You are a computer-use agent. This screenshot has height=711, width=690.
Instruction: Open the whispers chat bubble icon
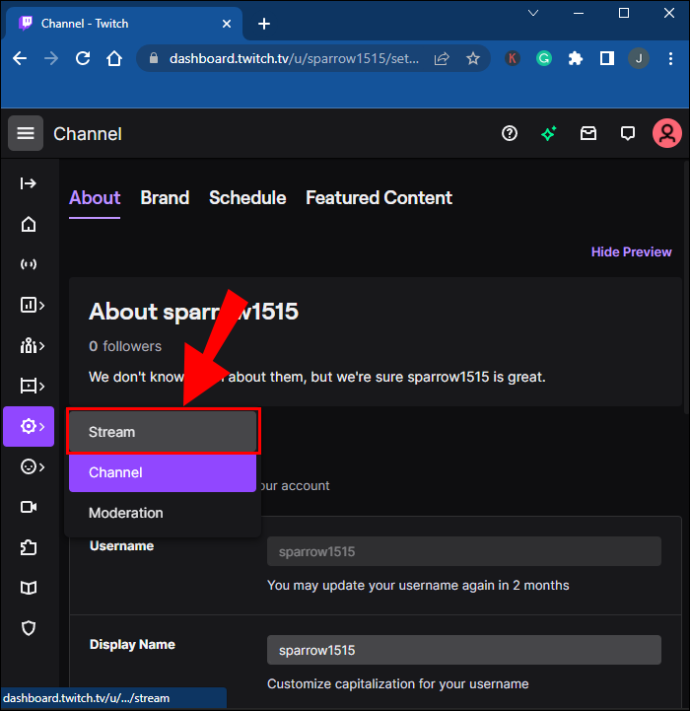click(628, 133)
